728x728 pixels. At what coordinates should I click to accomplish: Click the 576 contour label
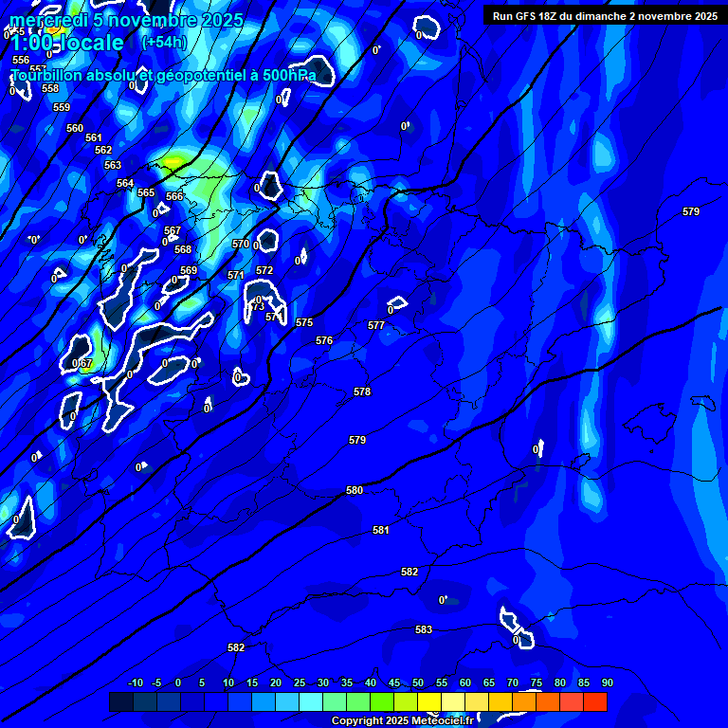tap(324, 340)
